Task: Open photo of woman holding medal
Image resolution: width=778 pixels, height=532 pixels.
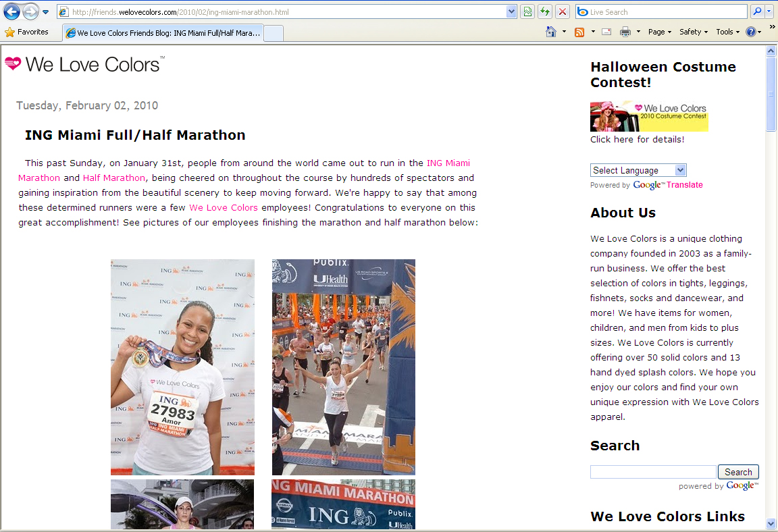Action: [182, 367]
